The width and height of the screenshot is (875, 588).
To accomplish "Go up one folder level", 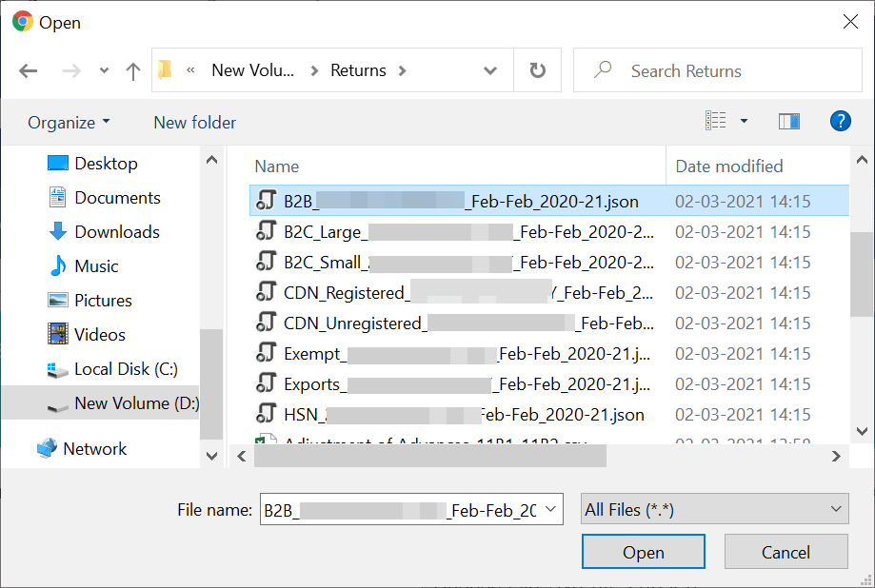I will click(132, 70).
